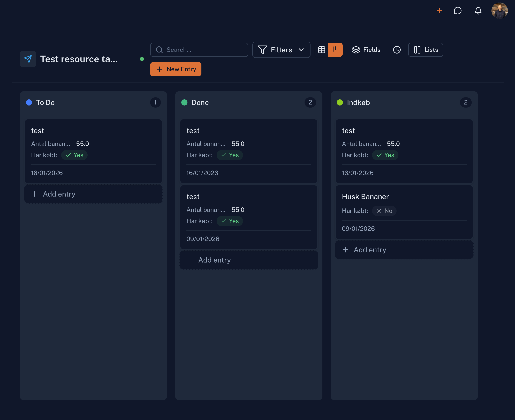Select the Done column header
Screen dimensions: 515x420
[x=200, y=102]
